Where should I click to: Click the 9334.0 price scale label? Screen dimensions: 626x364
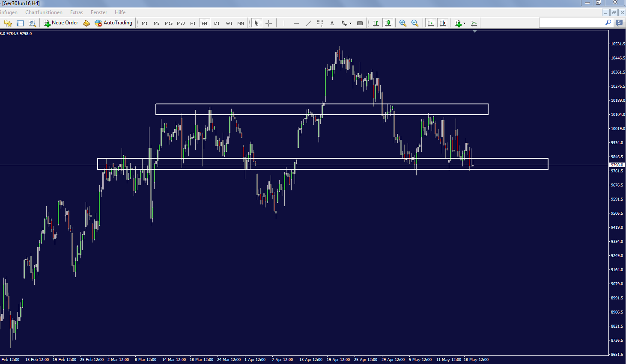point(618,242)
